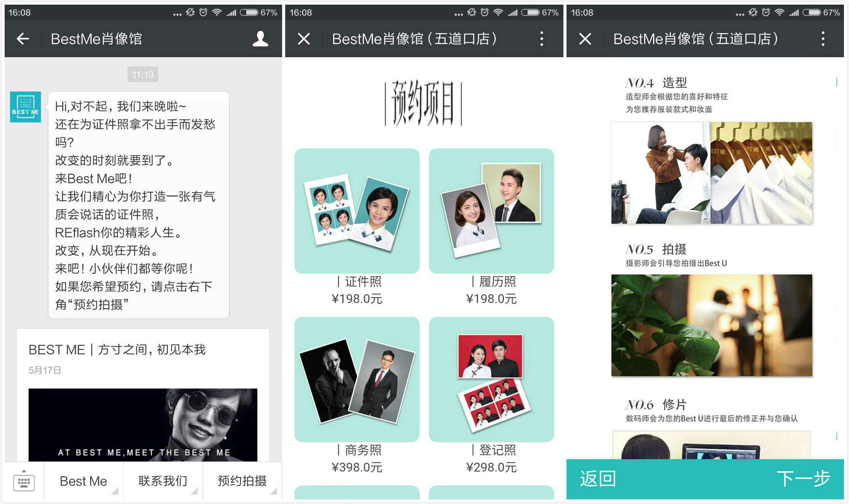Click the NO.5 拍摄 shooting photo
The height and width of the screenshot is (504, 849).
click(711, 325)
